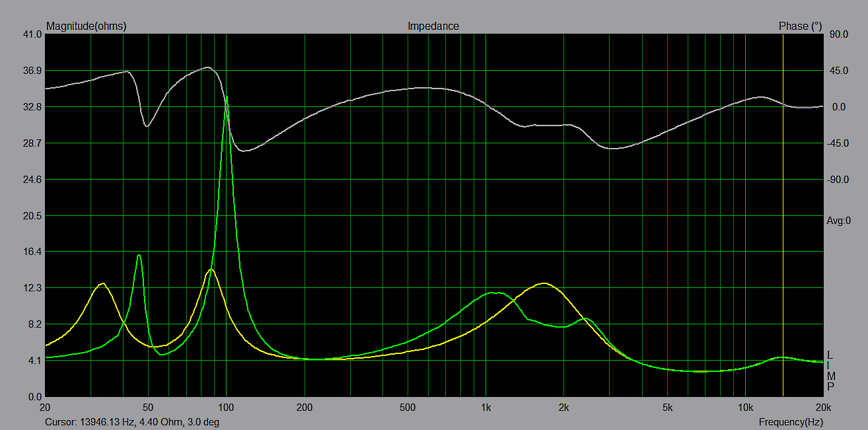Click the 'Magnitude(ohms)' axis label
The width and height of the screenshot is (868, 430).
tap(86, 26)
